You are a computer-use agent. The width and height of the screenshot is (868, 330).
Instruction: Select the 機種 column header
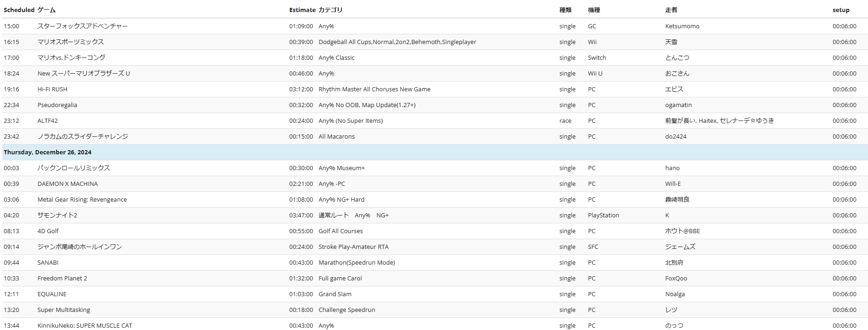[x=594, y=10]
